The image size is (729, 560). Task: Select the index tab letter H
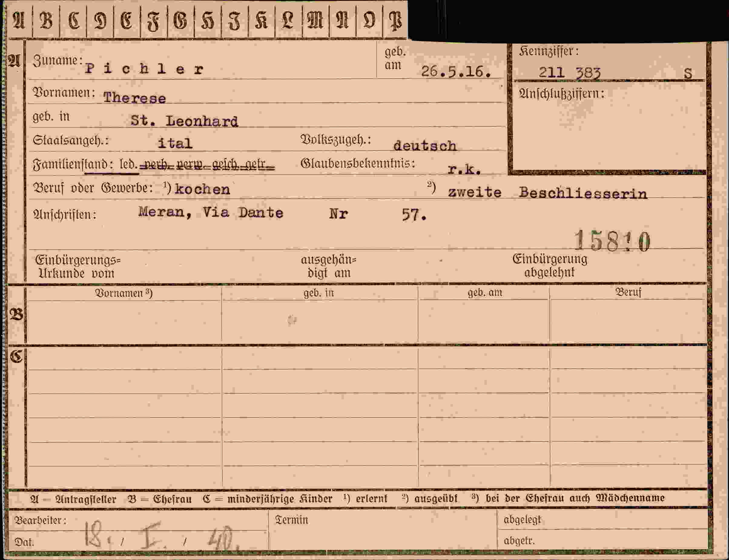point(207,21)
